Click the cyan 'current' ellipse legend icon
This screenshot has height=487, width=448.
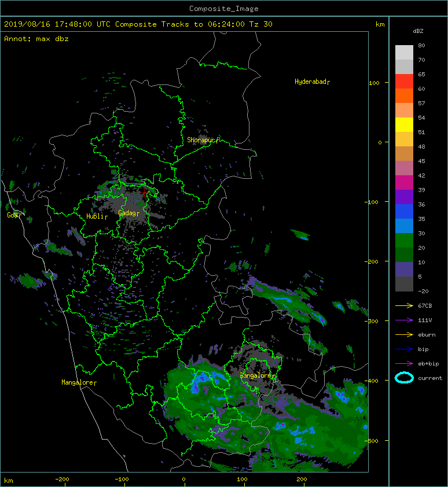tap(404, 378)
